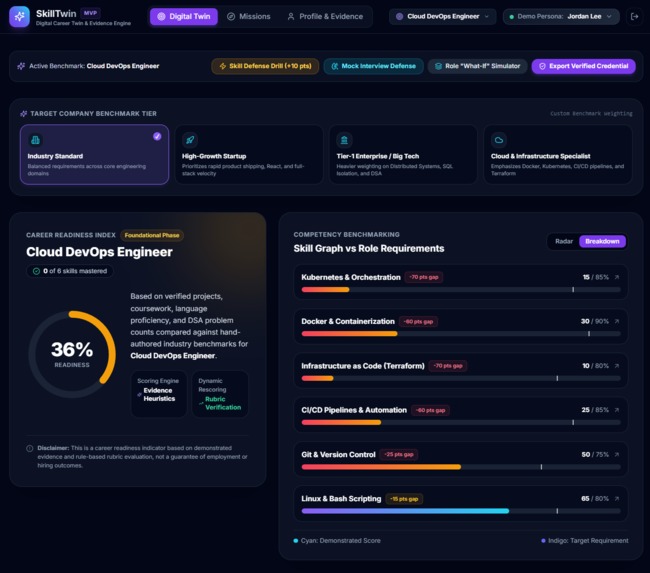The height and width of the screenshot is (573, 650).
Task: Click the "Cloud DevOps Engineer" readiness title
Action: (x=99, y=252)
